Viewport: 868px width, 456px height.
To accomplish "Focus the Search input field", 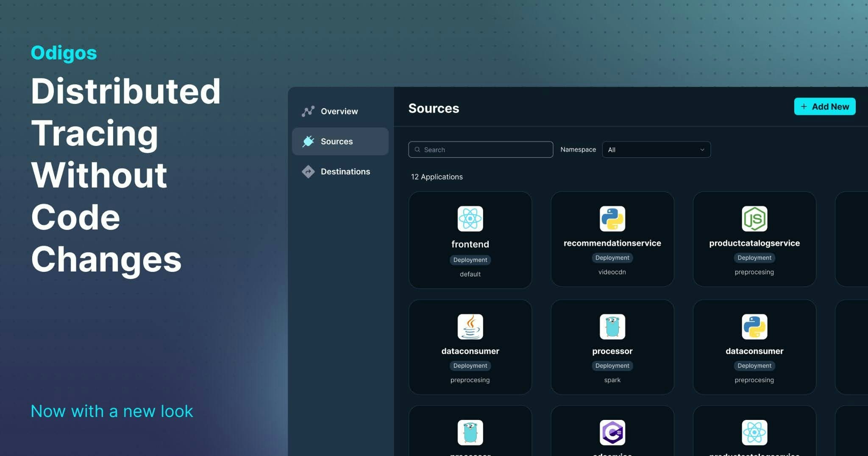I will (x=481, y=150).
